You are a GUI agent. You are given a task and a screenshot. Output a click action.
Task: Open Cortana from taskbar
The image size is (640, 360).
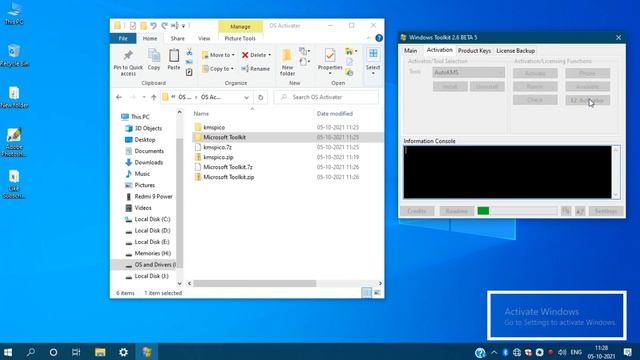pos(53,352)
